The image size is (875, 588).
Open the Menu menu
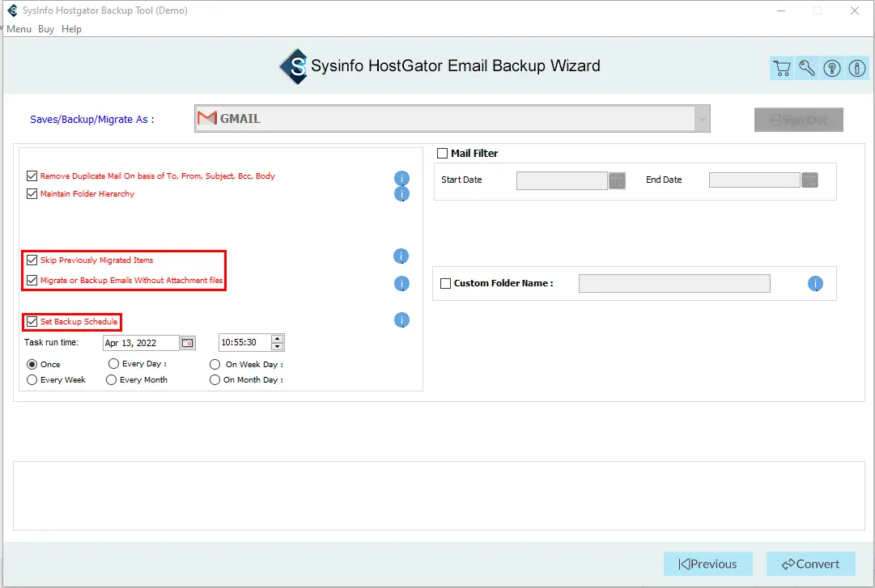(19, 29)
